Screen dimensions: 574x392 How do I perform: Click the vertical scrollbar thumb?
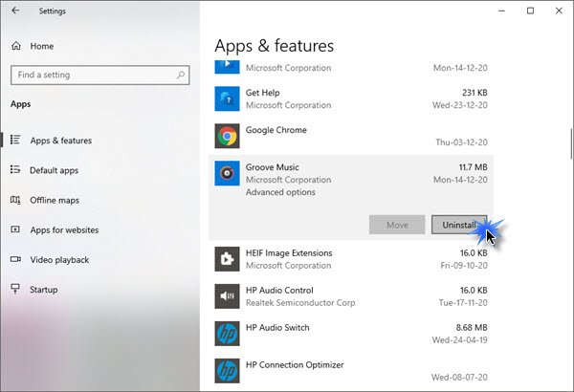(571, 144)
